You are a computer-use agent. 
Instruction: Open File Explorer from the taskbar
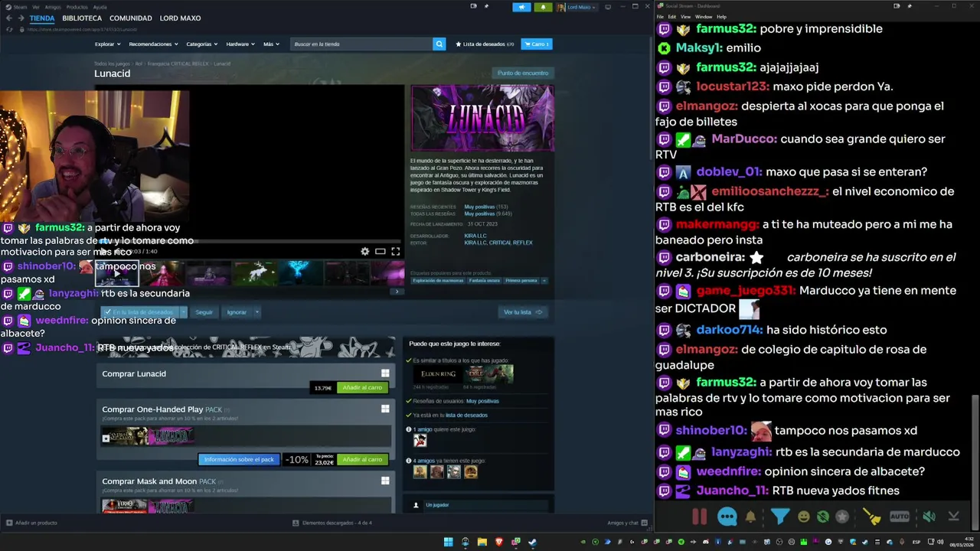482,542
